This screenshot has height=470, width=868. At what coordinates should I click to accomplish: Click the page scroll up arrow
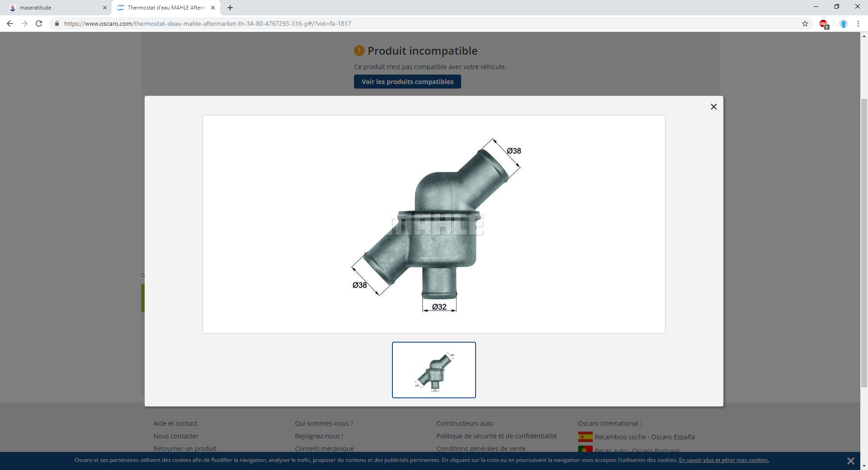click(864, 36)
